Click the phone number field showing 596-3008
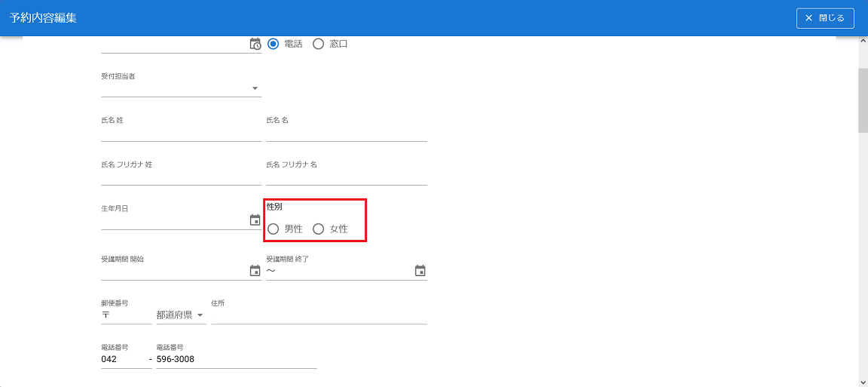This screenshot has width=868, height=387. [x=236, y=360]
